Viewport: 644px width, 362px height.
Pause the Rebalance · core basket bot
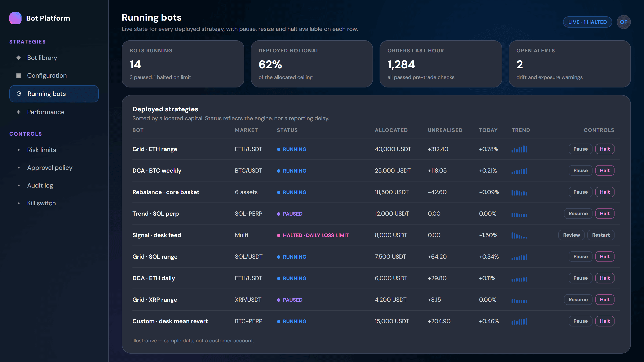[580, 192]
